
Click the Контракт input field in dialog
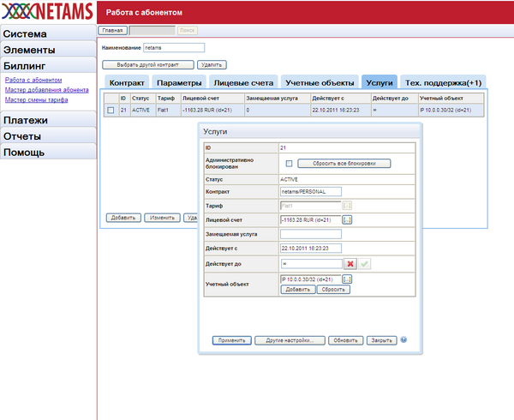pyautogui.click(x=310, y=191)
